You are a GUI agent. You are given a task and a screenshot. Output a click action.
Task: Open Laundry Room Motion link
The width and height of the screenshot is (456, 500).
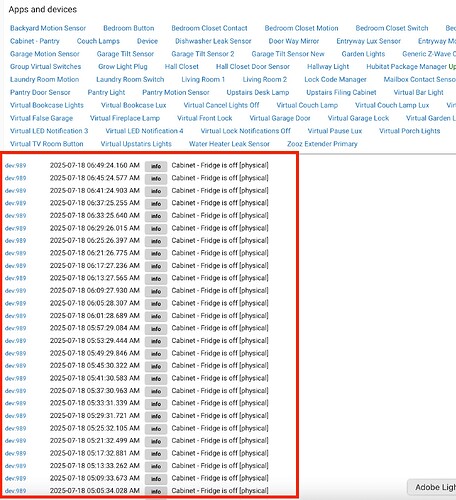(x=44, y=80)
